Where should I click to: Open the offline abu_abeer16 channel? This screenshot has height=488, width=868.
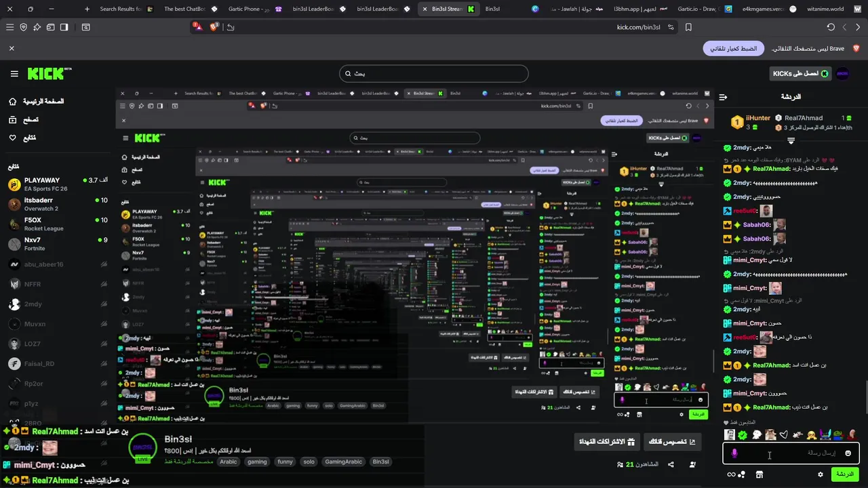(58, 264)
